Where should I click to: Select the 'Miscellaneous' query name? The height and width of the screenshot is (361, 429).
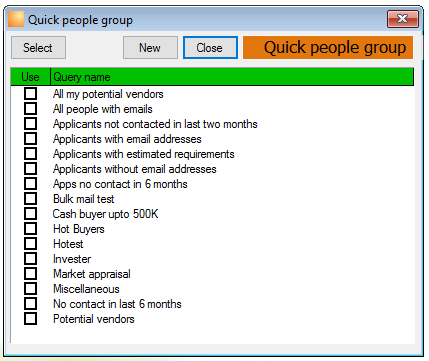click(86, 289)
